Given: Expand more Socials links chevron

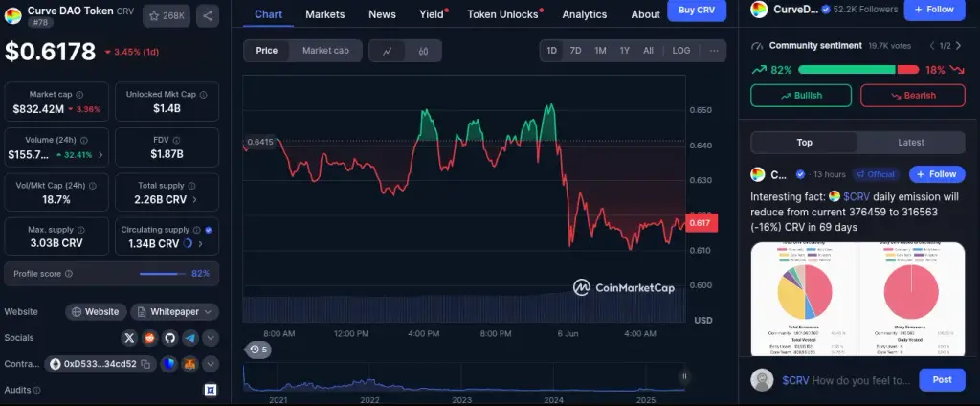Looking at the screenshot, I should click(x=210, y=338).
